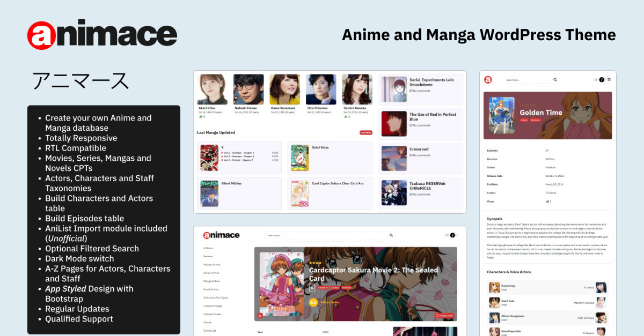The width and height of the screenshot is (644, 336).
Task: Open Natsuki Hanae's profile photo
Action: pos(248,89)
